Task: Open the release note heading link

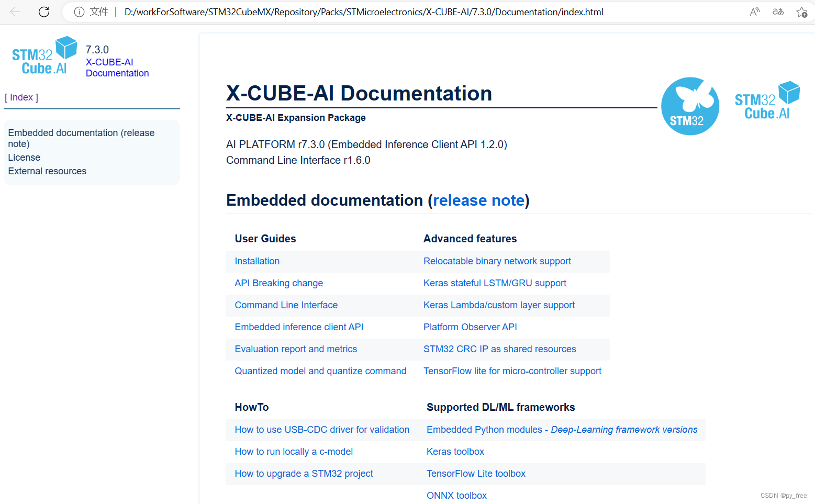Action: (478, 200)
